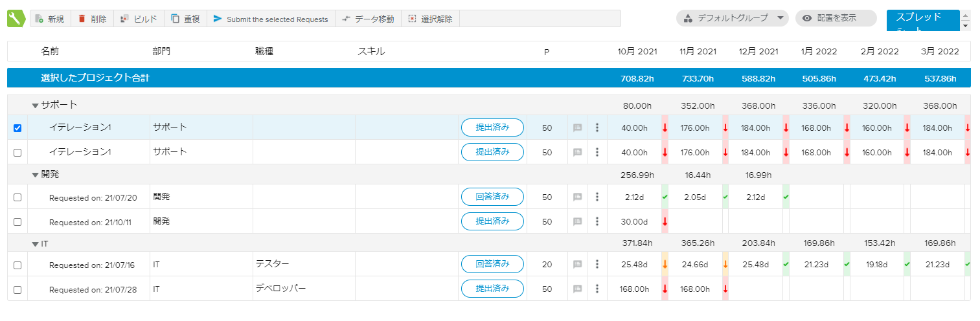Screen dimensions: 980x321
Task: Check the Requested on: 21/07/20 row checkbox
Action: tap(17, 197)
